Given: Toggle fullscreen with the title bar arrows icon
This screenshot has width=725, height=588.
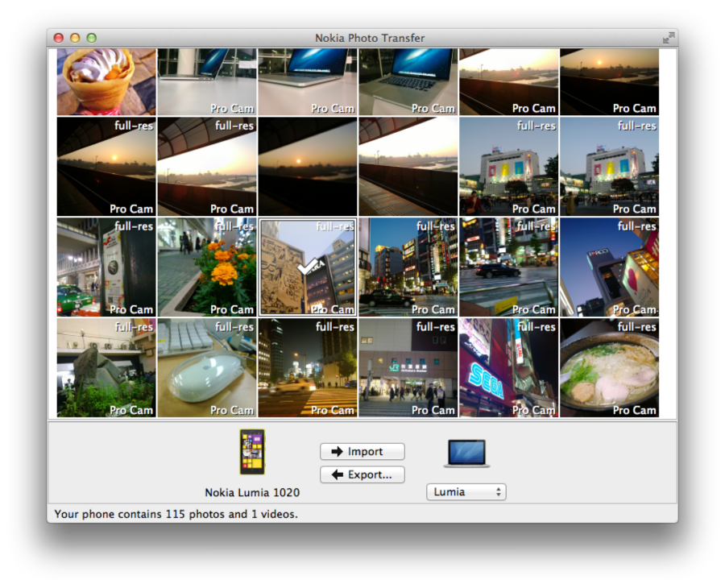Looking at the screenshot, I should pyautogui.click(x=668, y=38).
